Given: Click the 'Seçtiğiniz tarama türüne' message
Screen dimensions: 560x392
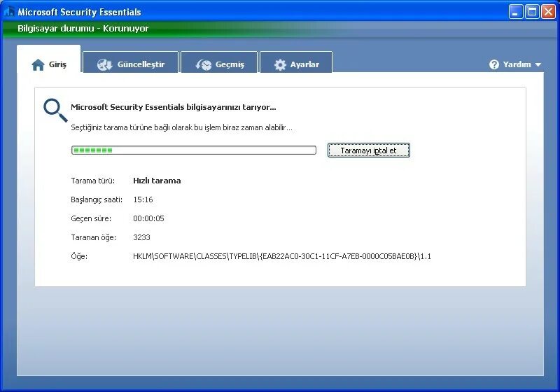Looking at the screenshot, I should pos(181,127).
